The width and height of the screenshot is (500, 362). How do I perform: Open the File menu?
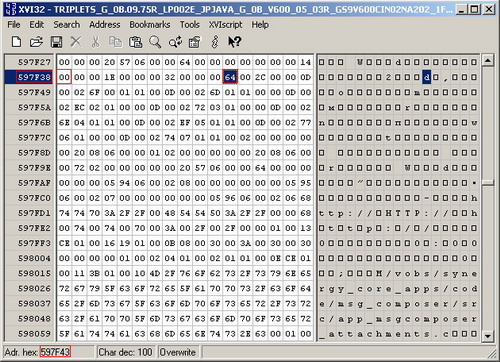tap(14, 25)
